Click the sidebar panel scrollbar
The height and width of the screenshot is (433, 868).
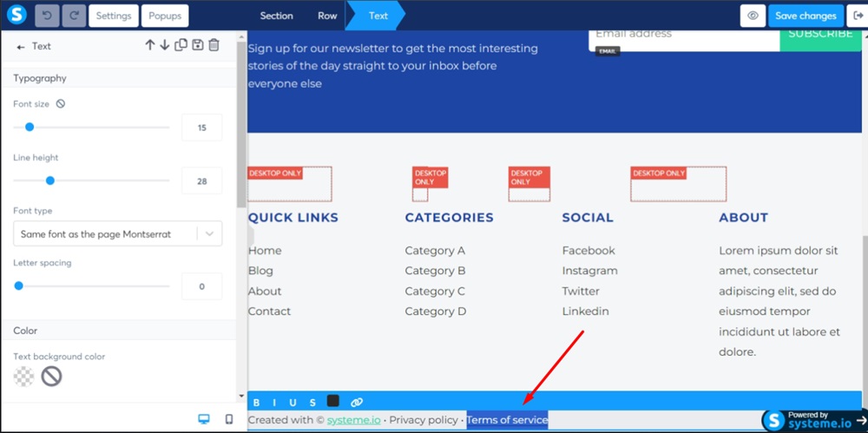click(x=240, y=125)
